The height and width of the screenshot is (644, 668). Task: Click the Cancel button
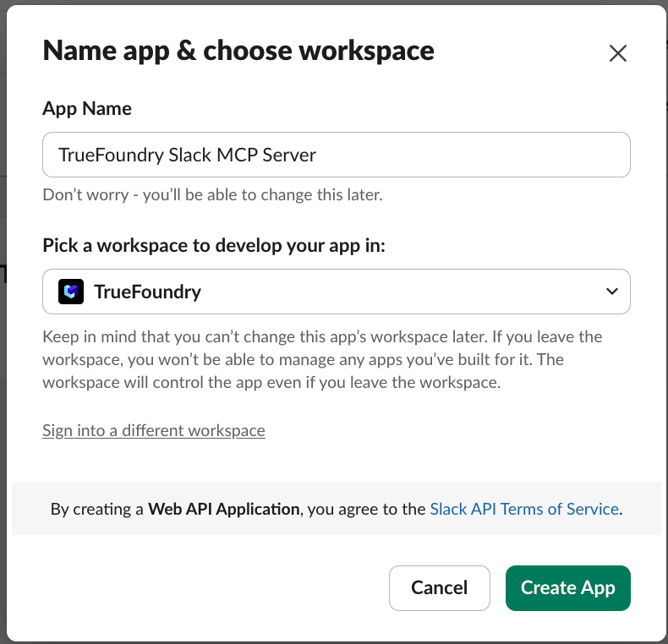[x=439, y=587]
